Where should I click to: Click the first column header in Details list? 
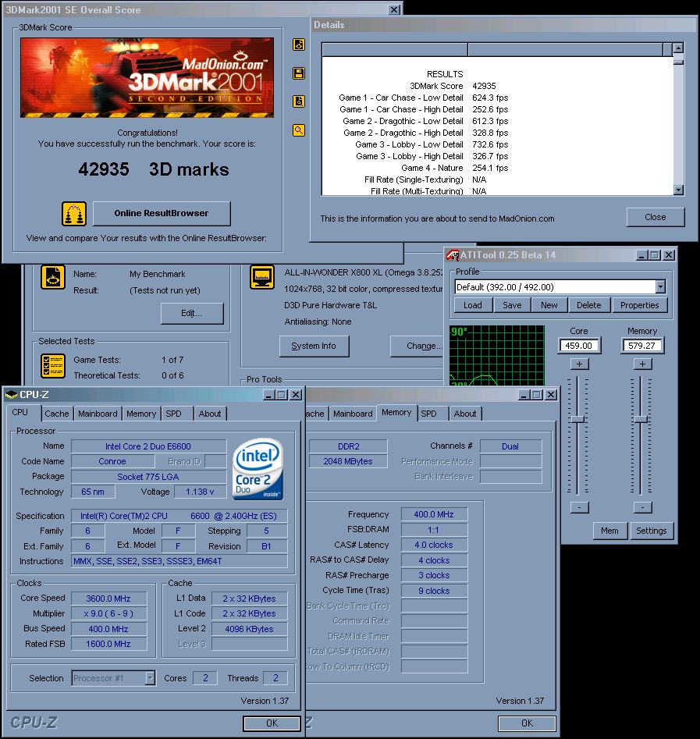[x=395, y=49]
